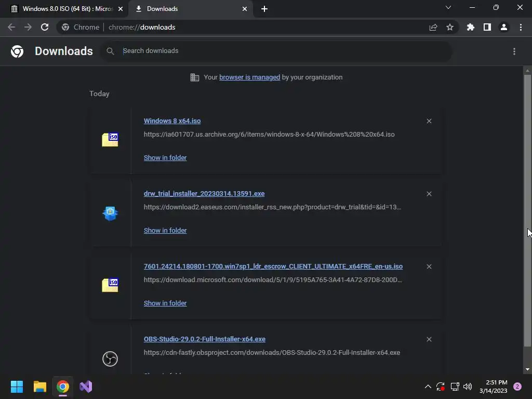532x399 pixels.
Task: Remove the win7sp1 ULTIMATE iso entry
Action: click(x=429, y=267)
